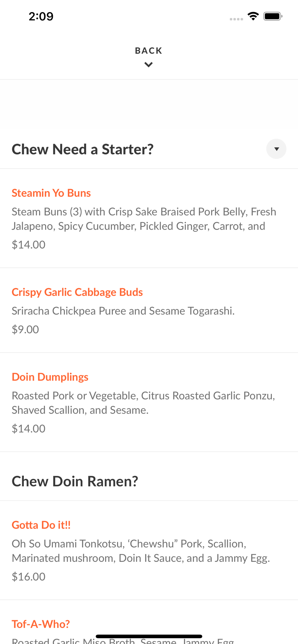Choose the Doin Dumplings menu item
This screenshot has height=644, width=298.
click(x=50, y=377)
